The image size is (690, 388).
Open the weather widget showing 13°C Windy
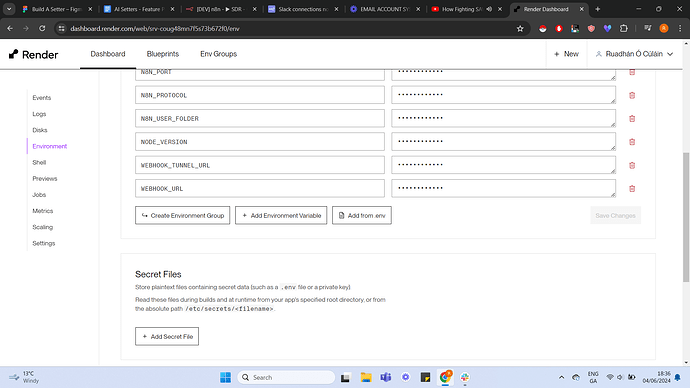tap(24, 377)
